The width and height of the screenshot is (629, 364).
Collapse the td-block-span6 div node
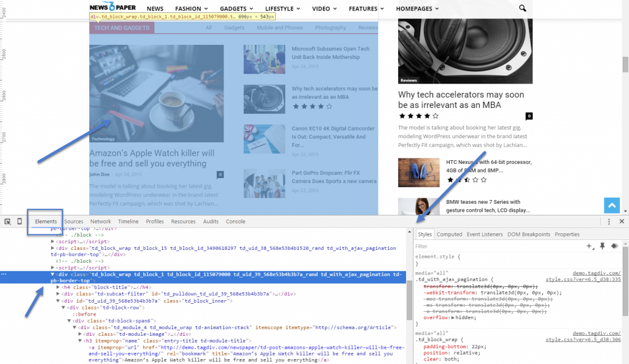click(69, 320)
